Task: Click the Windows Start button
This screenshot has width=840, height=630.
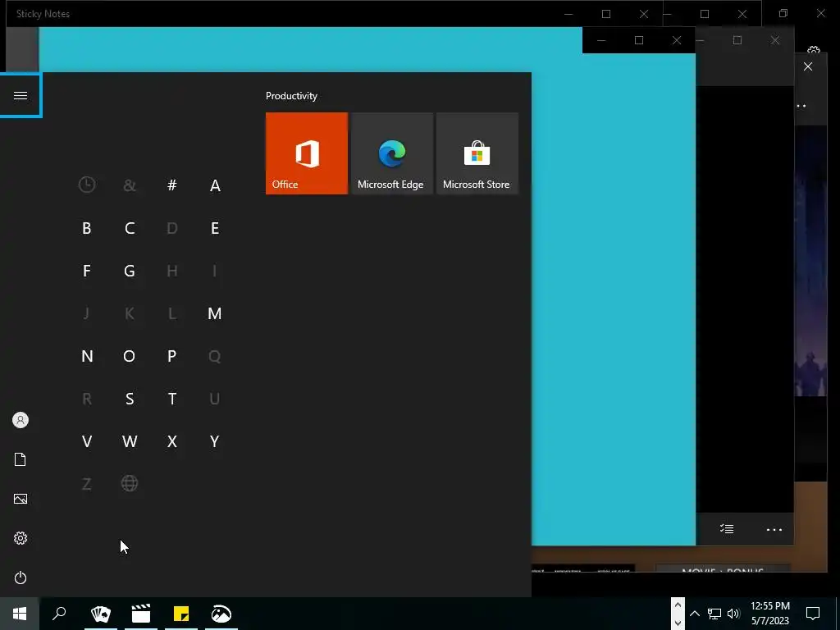Action: pos(20,614)
